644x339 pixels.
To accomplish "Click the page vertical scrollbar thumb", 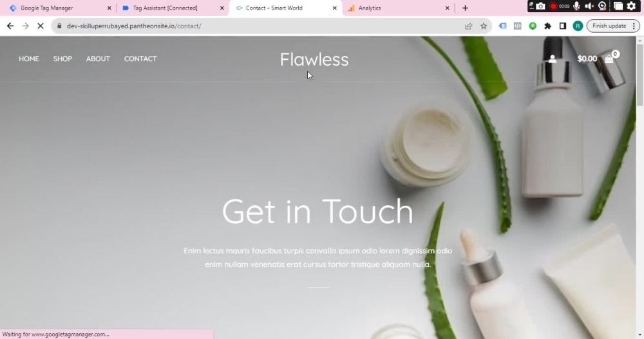I will [x=639, y=76].
